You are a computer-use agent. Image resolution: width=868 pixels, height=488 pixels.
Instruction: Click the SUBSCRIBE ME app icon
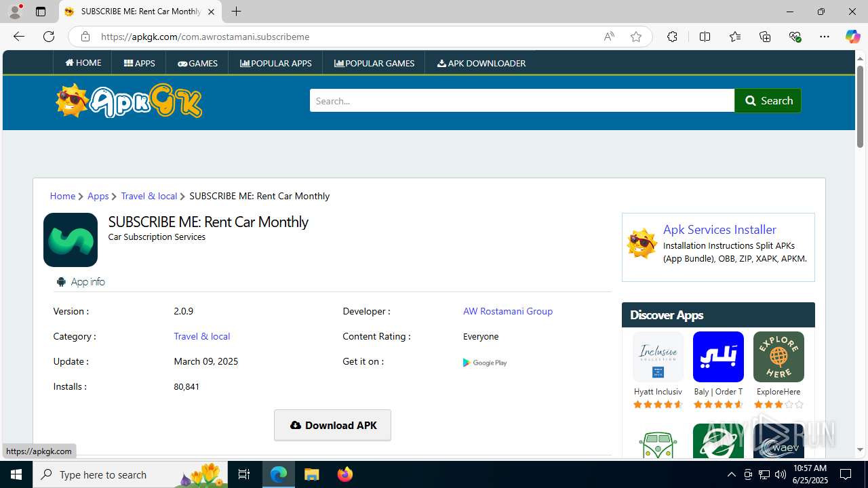click(71, 240)
